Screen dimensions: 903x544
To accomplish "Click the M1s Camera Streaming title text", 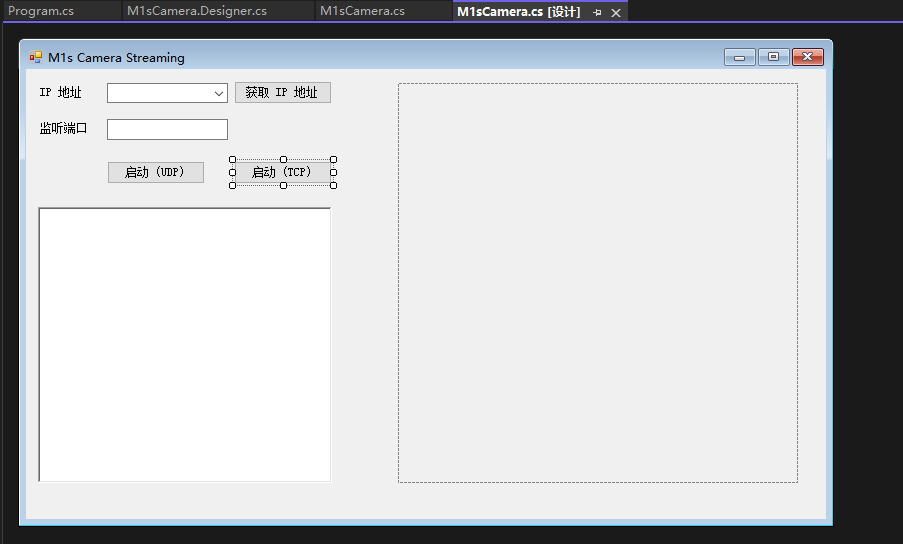I will 116,58.
